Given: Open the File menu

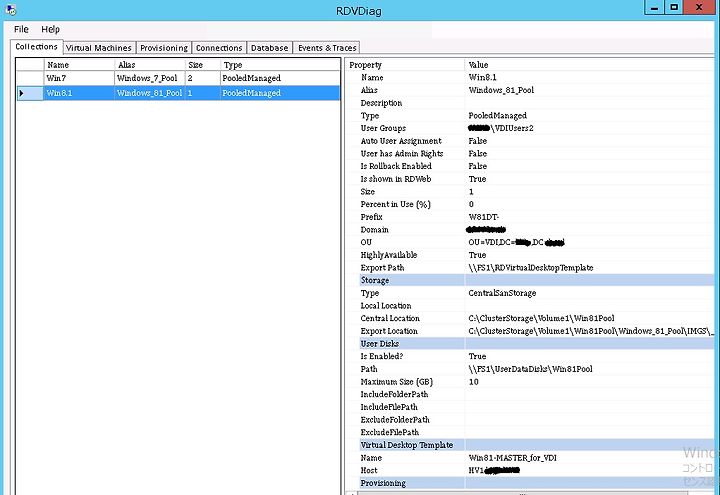Looking at the screenshot, I should point(21,29).
